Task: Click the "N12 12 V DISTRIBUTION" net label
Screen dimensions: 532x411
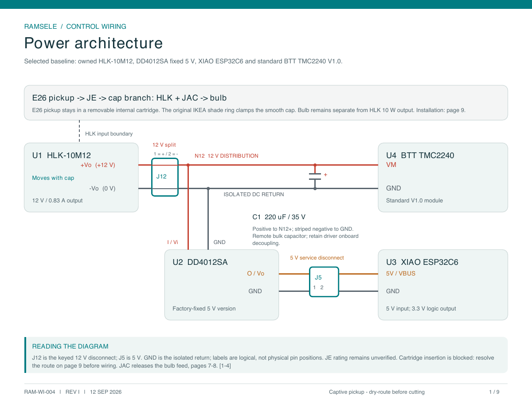Action: tap(227, 156)
